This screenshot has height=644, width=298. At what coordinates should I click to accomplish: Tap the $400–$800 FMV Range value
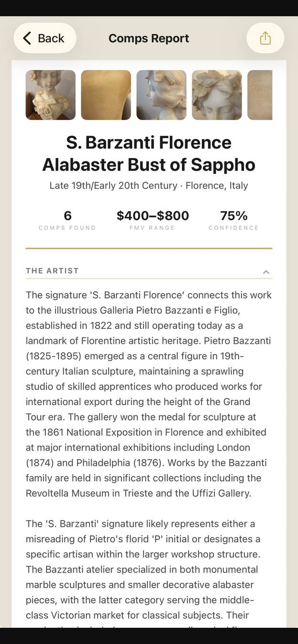(x=153, y=216)
